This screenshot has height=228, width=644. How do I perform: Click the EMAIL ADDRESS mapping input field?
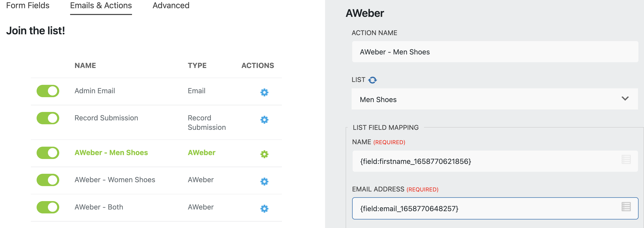475,208
